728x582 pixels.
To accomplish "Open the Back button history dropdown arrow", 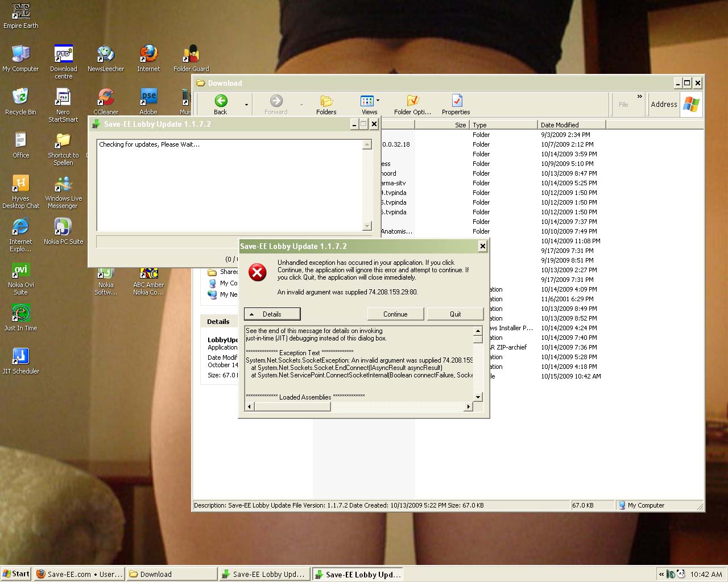I will point(246,105).
